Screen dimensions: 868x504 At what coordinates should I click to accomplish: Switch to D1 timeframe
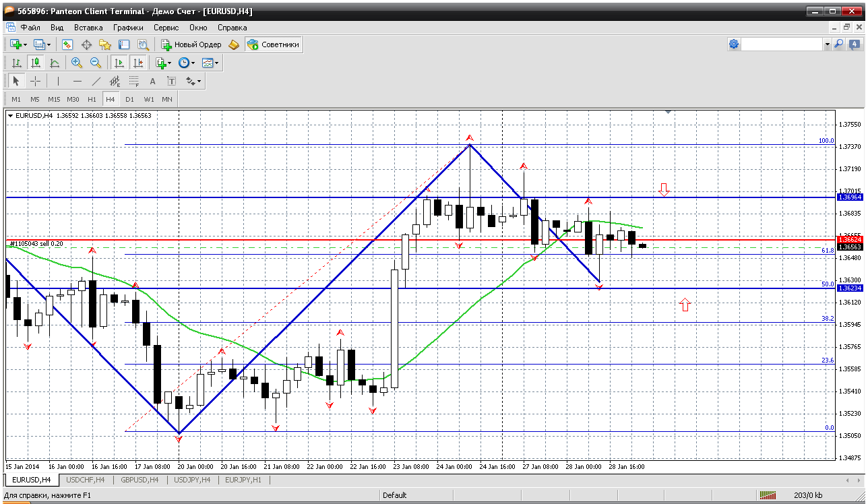tap(129, 99)
